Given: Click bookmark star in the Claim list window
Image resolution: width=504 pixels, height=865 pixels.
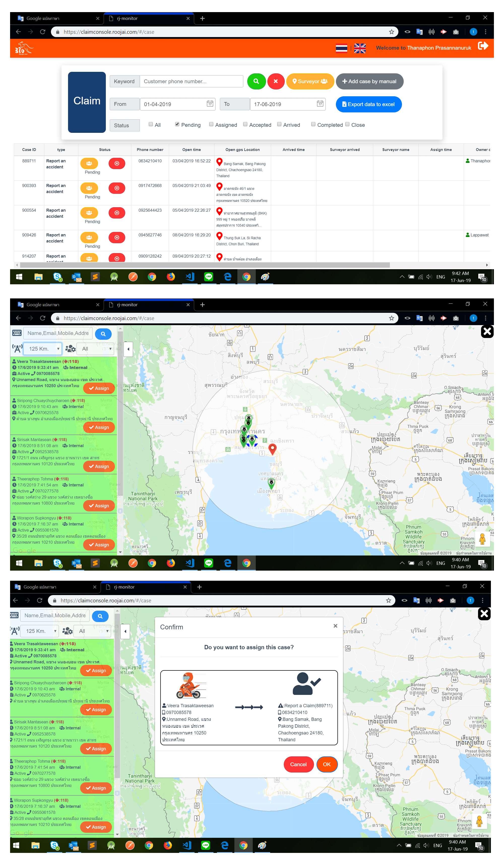Looking at the screenshot, I should (x=391, y=32).
